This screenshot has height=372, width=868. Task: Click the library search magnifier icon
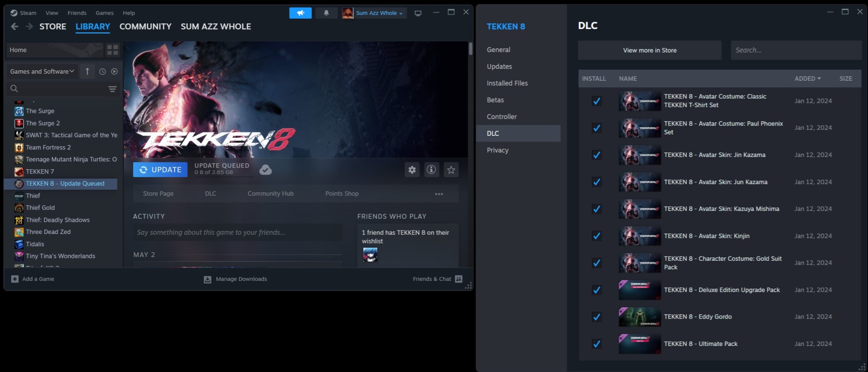14,89
